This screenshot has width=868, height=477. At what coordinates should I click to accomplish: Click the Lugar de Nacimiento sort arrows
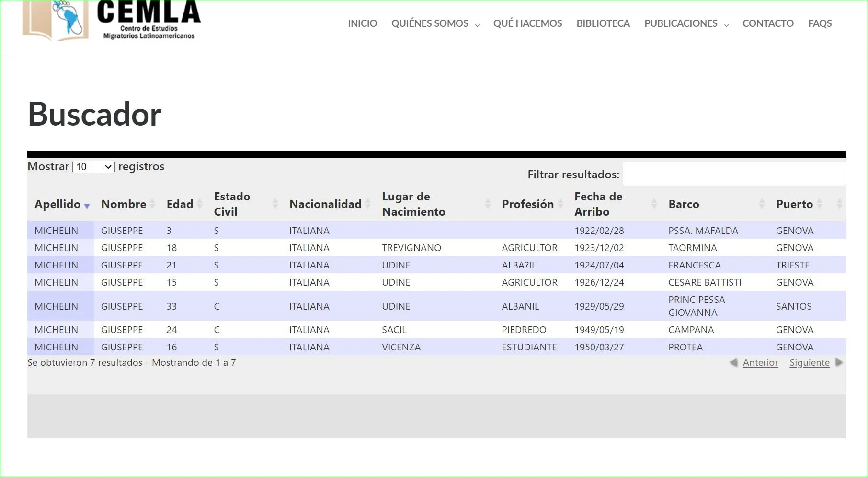point(488,204)
